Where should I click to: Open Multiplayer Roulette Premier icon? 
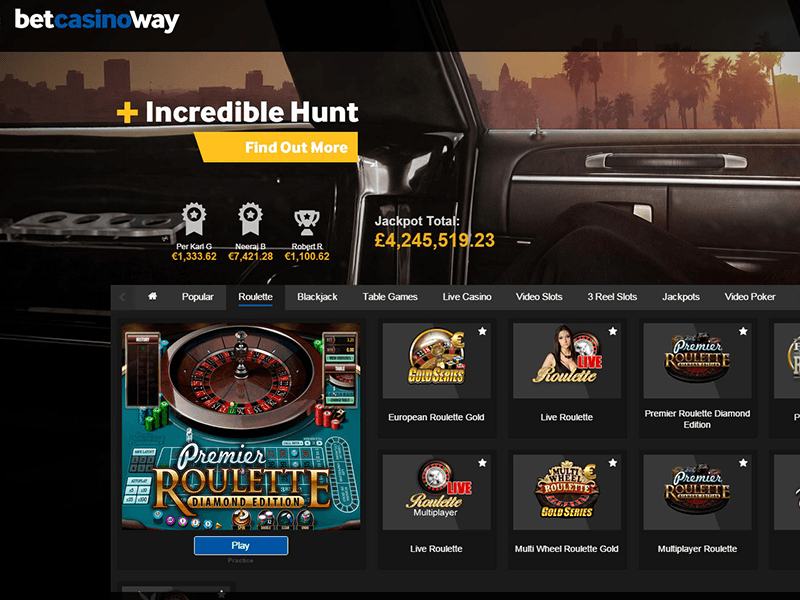click(697, 492)
